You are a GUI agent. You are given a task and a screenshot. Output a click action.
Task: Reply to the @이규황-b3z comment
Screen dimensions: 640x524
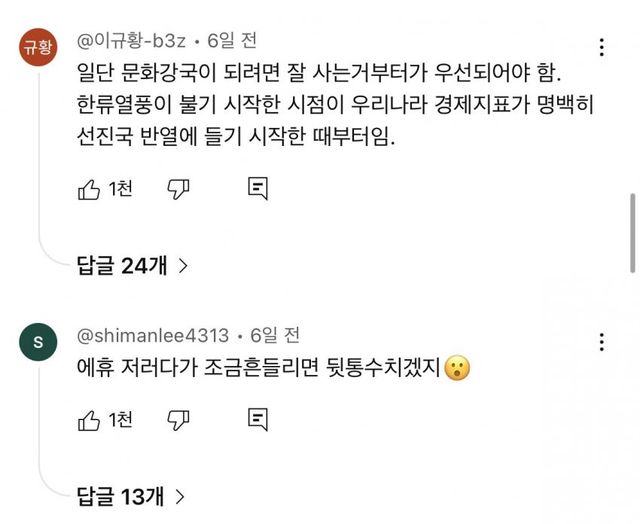point(257,188)
